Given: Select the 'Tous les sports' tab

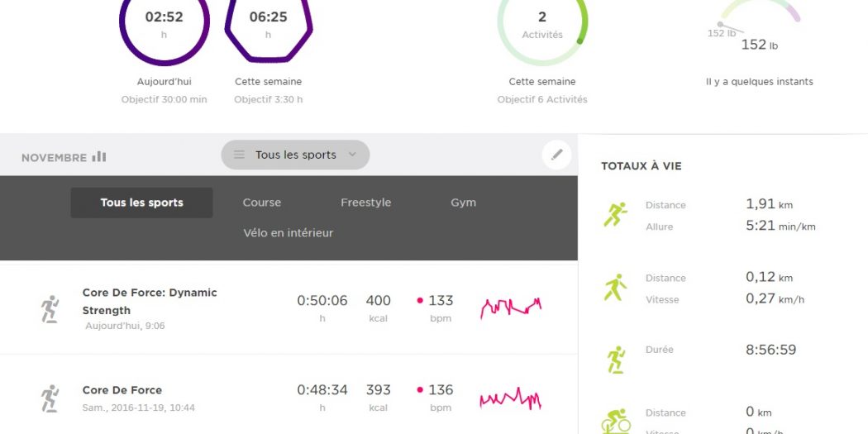Looking at the screenshot, I should pyautogui.click(x=141, y=203).
